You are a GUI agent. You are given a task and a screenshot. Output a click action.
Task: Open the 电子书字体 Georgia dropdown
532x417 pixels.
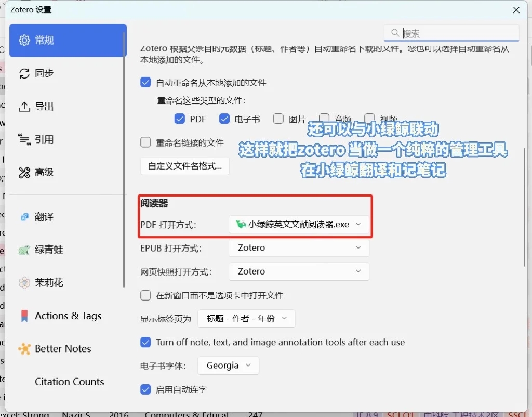228,366
